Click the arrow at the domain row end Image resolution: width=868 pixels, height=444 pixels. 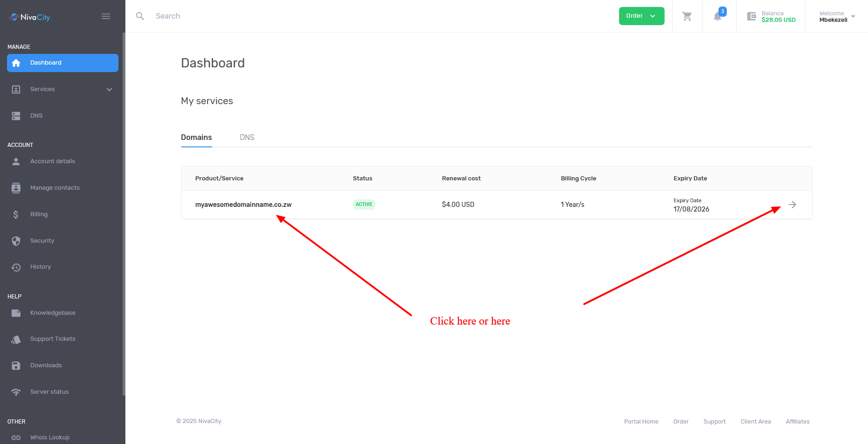coord(792,205)
